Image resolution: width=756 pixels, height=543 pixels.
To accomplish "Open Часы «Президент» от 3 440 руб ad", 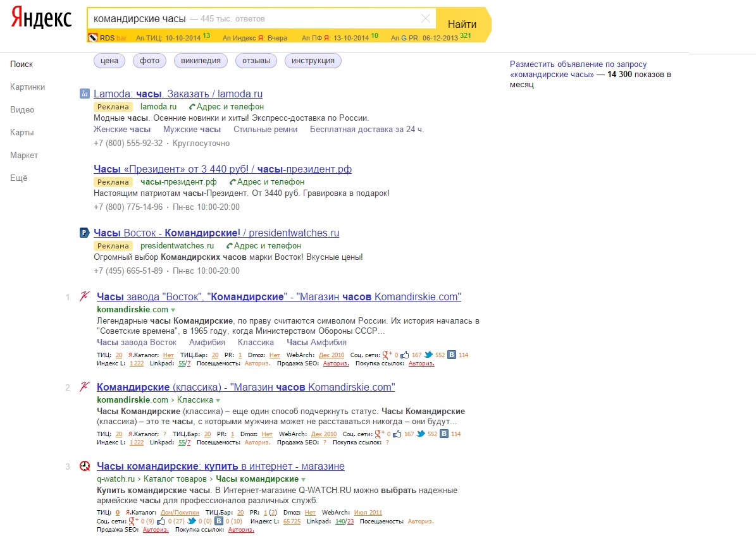I will [x=222, y=169].
